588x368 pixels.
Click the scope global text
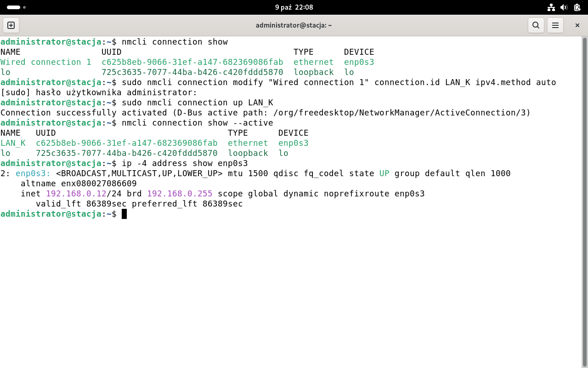248,194
